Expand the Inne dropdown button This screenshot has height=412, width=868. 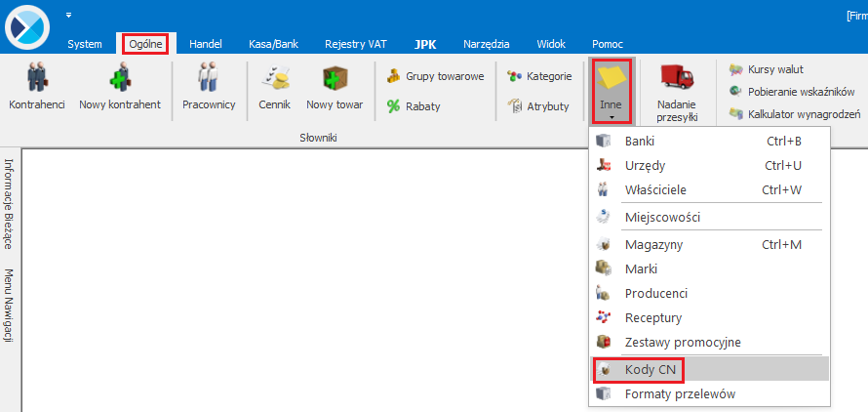coord(612,92)
